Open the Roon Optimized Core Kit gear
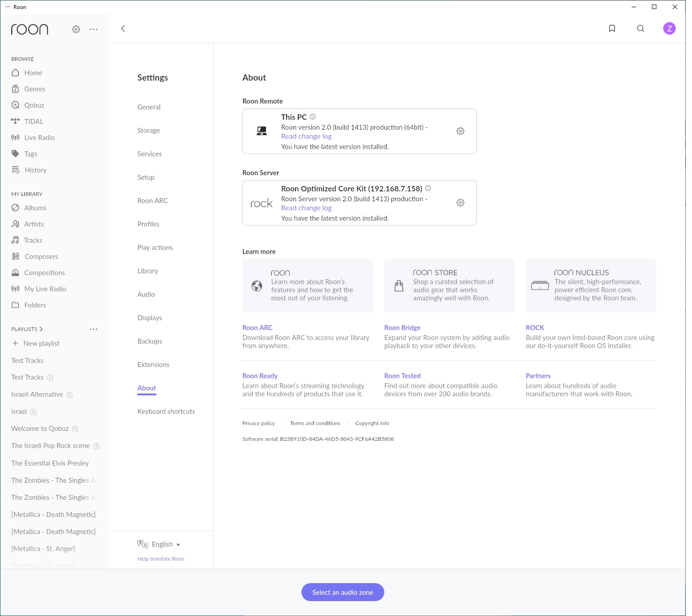692x616 pixels. click(x=460, y=203)
